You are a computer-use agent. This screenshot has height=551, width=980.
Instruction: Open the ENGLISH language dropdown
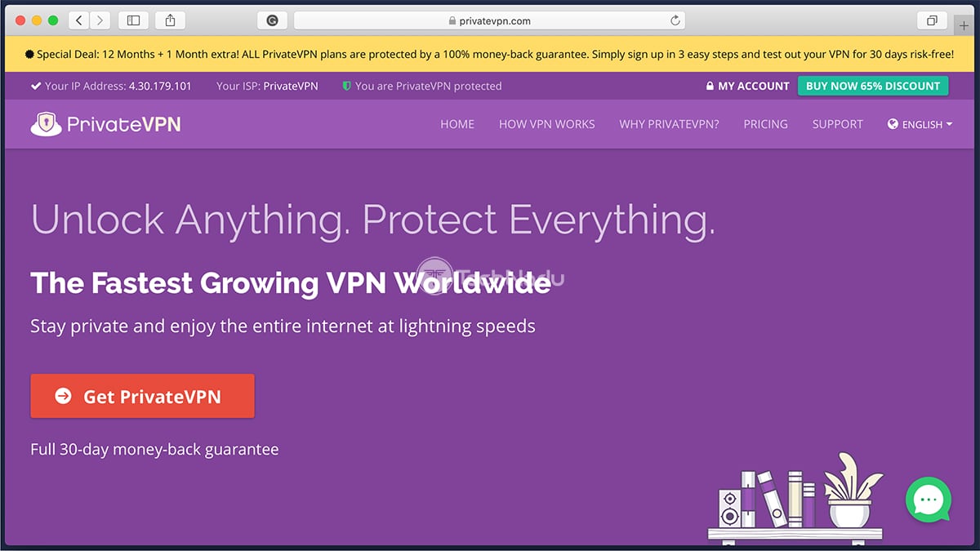pyautogui.click(x=920, y=124)
